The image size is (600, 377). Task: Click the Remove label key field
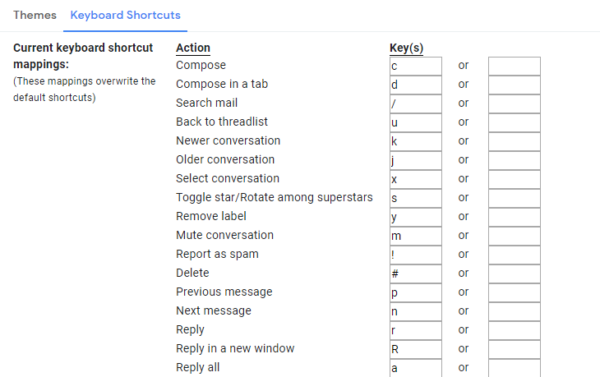point(416,217)
